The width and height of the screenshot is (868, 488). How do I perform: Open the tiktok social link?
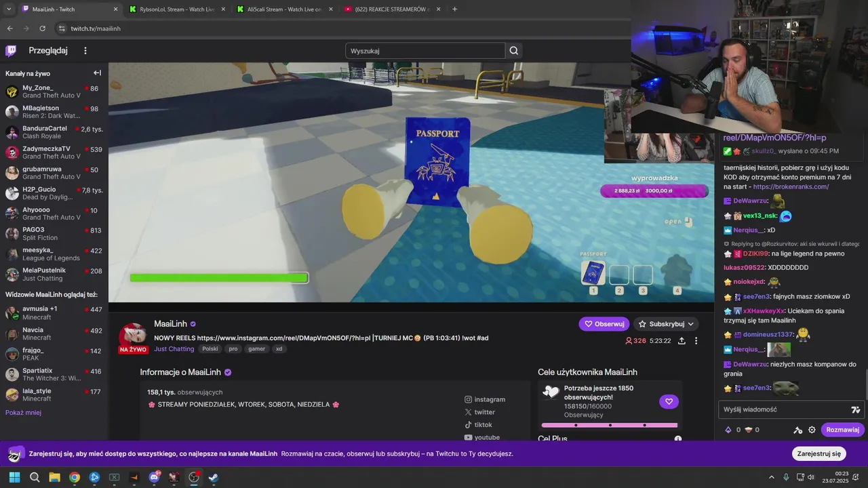point(478,425)
